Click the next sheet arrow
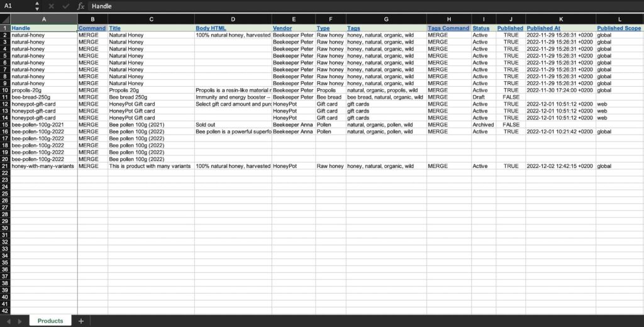644x327 pixels. pos(19,321)
